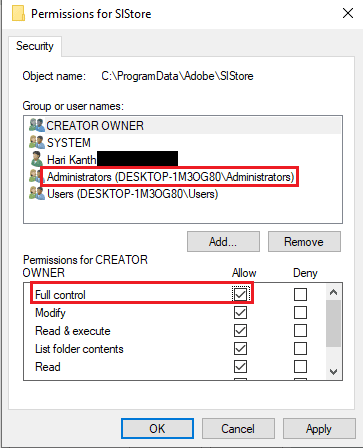Click the permissions list scrollbar thumb

coord(333,323)
